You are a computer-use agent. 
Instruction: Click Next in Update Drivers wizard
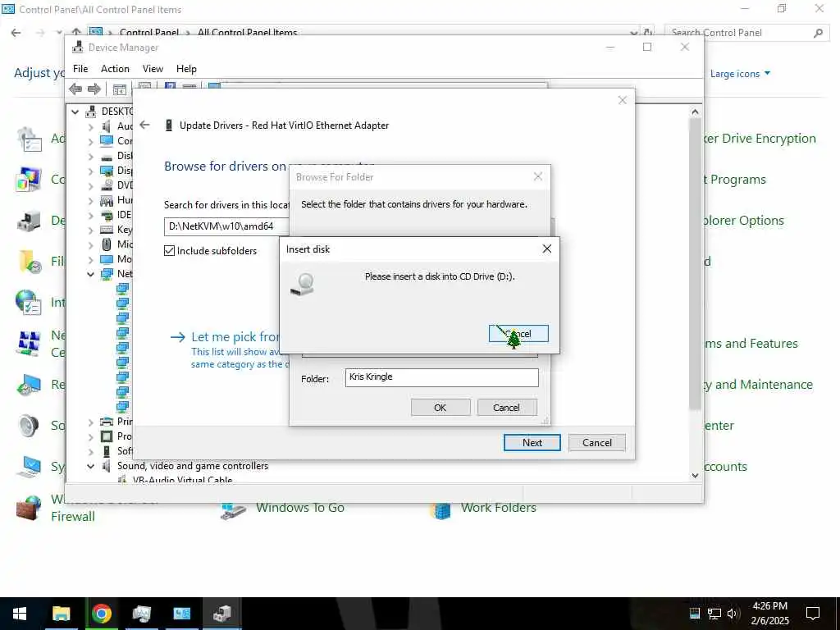[x=532, y=442]
